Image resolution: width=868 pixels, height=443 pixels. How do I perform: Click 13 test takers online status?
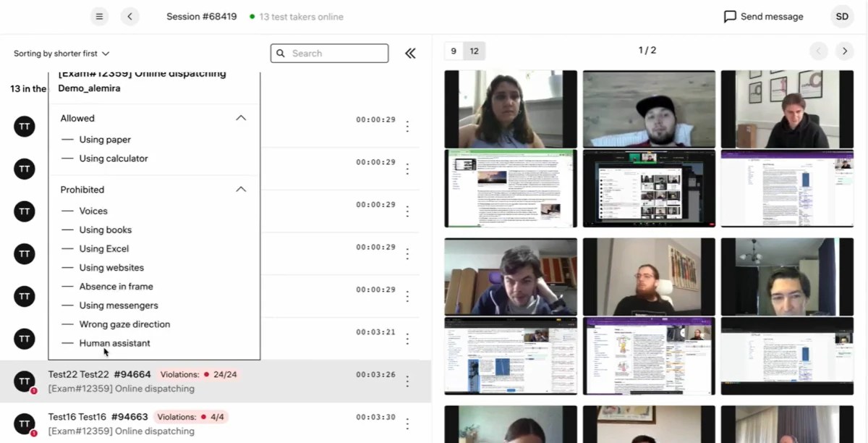(297, 17)
